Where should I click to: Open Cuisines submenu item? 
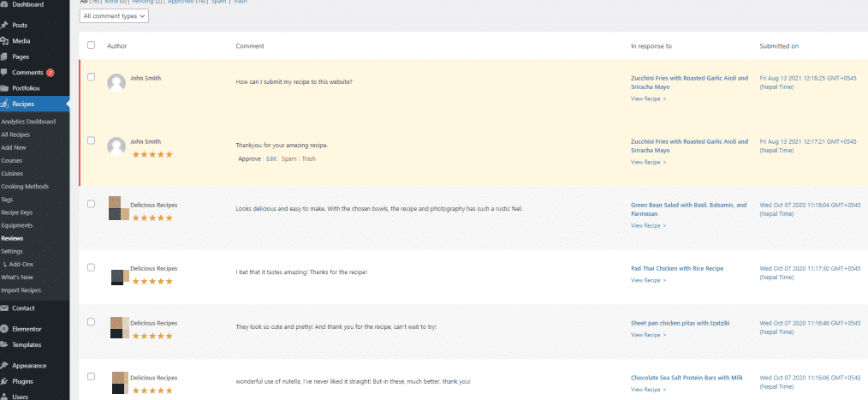point(12,173)
